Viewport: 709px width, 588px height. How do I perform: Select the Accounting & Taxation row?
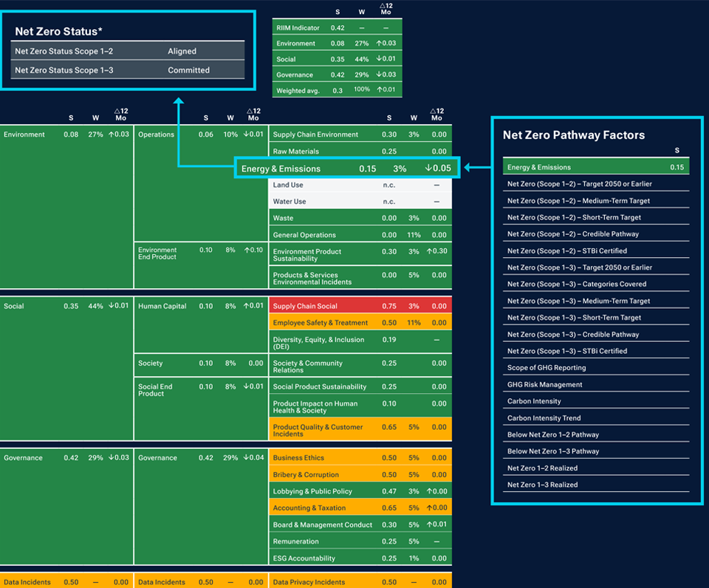point(360,508)
